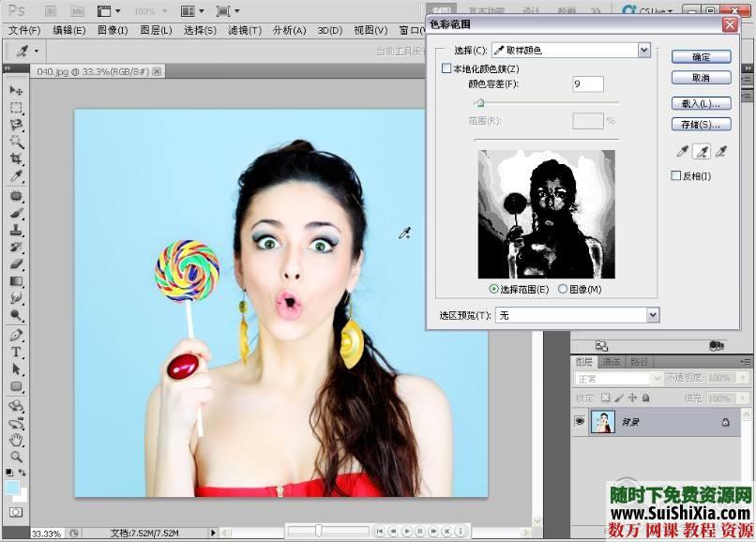Image resolution: width=756 pixels, height=542 pixels.
Task: Toggle lock image pixels in Layers panel
Action: click(619, 398)
